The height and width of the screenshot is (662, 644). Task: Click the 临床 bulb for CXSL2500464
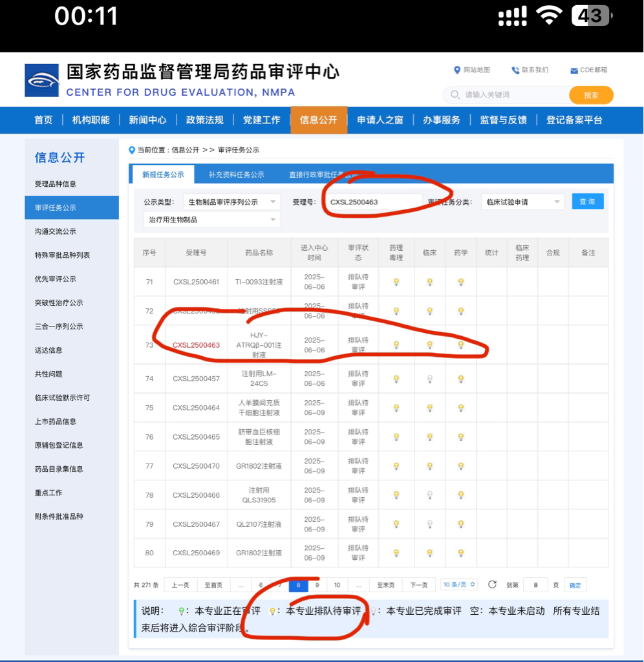tap(429, 408)
